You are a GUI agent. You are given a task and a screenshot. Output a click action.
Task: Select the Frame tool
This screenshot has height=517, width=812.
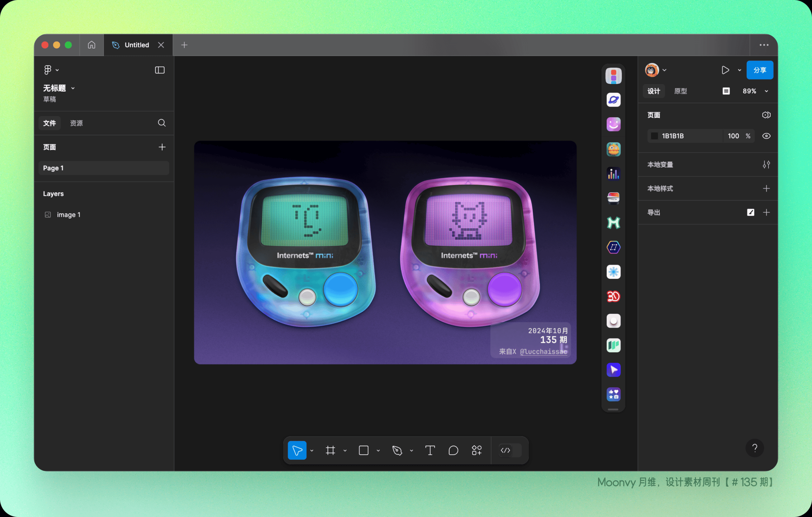(331, 450)
